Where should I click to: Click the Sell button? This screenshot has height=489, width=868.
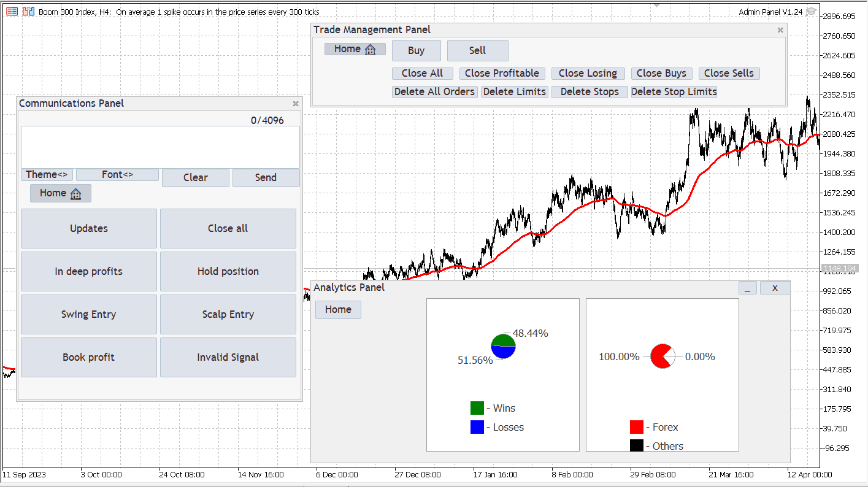pyautogui.click(x=478, y=51)
